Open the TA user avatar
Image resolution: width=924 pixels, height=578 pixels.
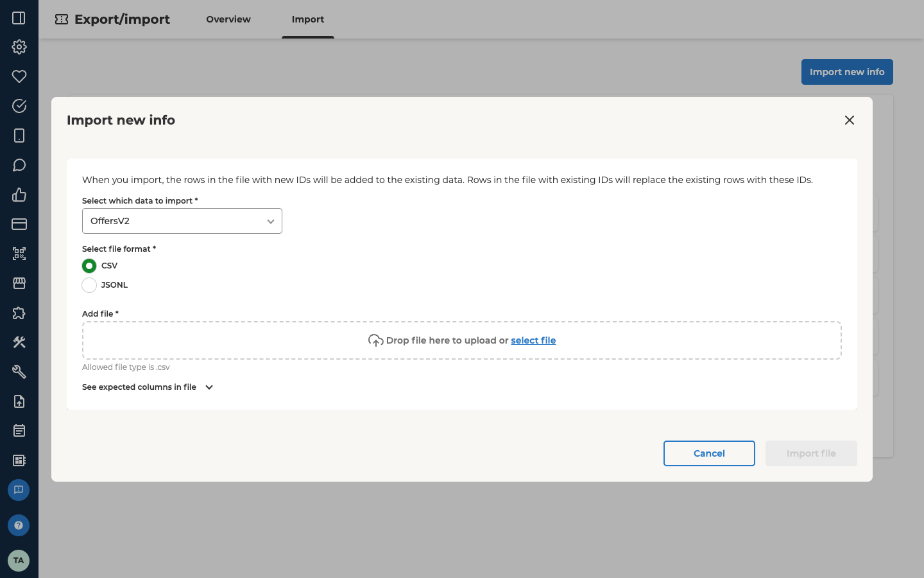coord(19,561)
